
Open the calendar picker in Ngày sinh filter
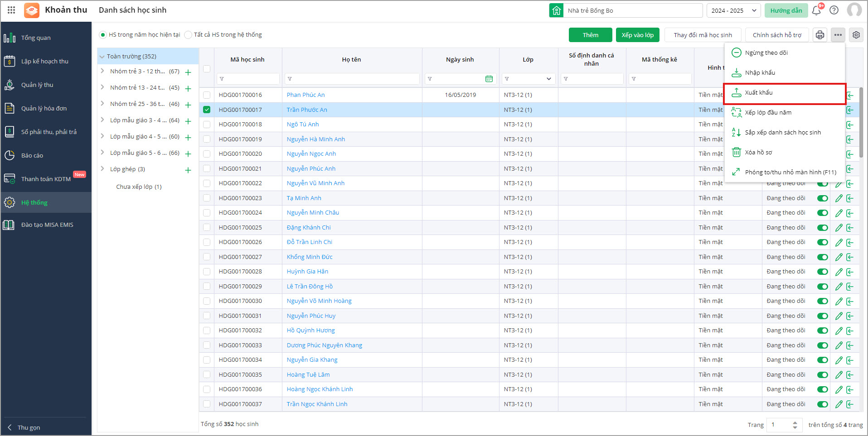point(489,79)
